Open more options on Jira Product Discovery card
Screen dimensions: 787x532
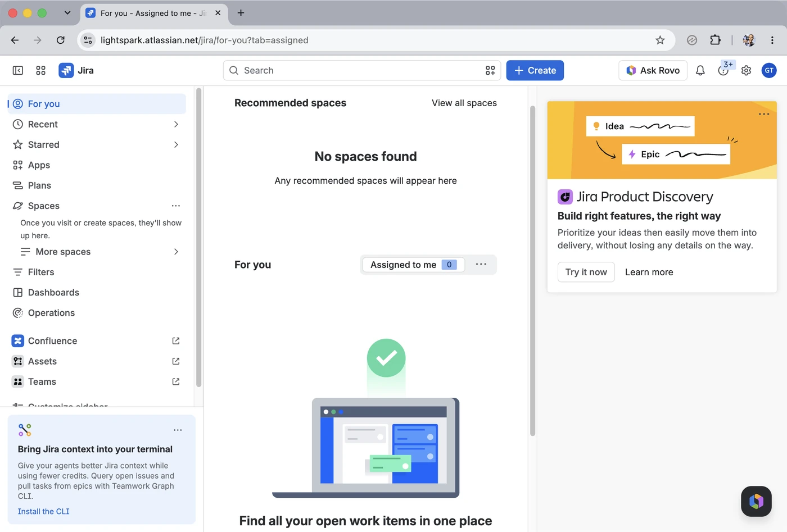(764, 114)
